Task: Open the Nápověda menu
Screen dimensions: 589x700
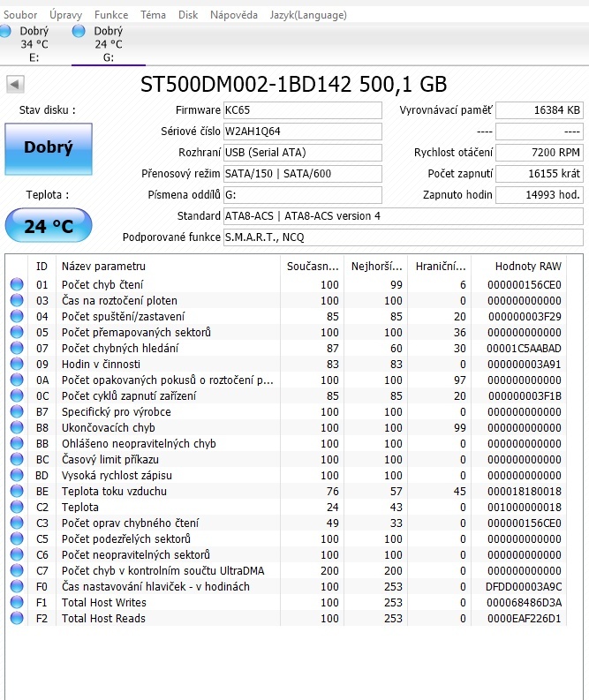Action: pos(234,15)
